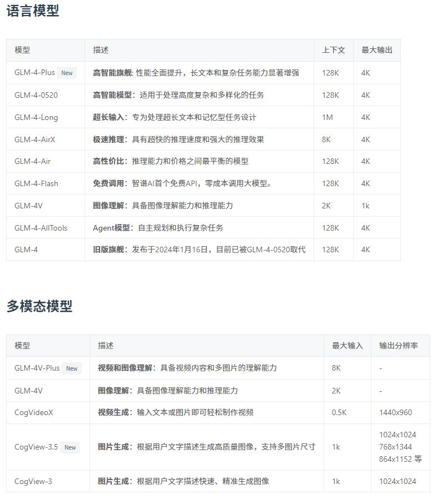Click the CogView-3 图片生成 description
This screenshot has height=504, width=437.
click(183, 482)
